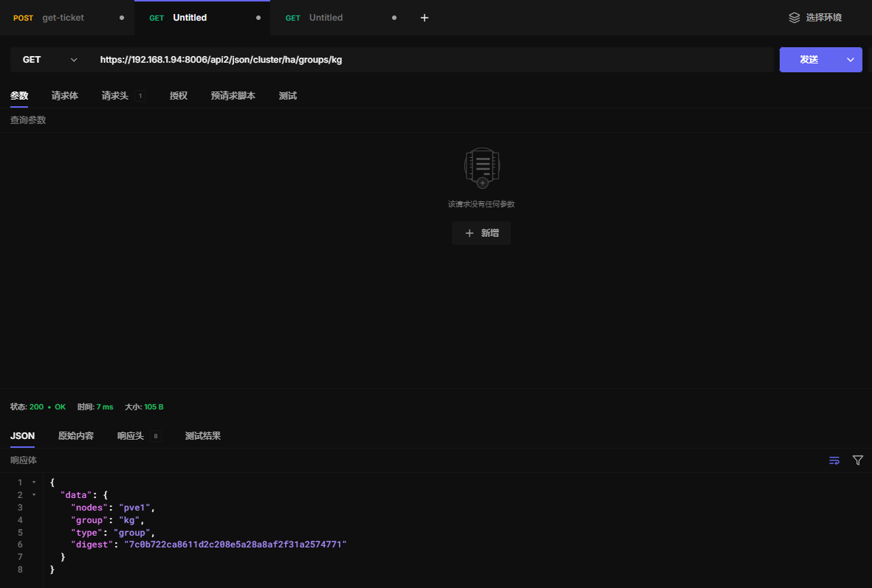This screenshot has width=872, height=588.
Task: Collapse JSON line 1 fold arrow
Action: click(x=33, y=482)
